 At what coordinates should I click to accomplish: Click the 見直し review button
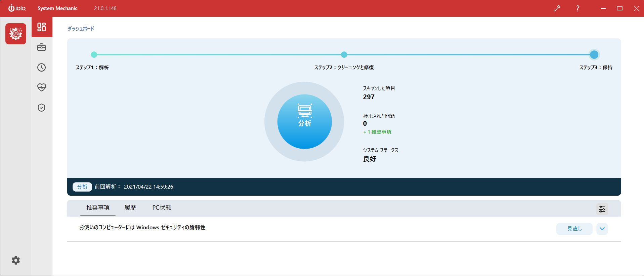pos(574,229)
